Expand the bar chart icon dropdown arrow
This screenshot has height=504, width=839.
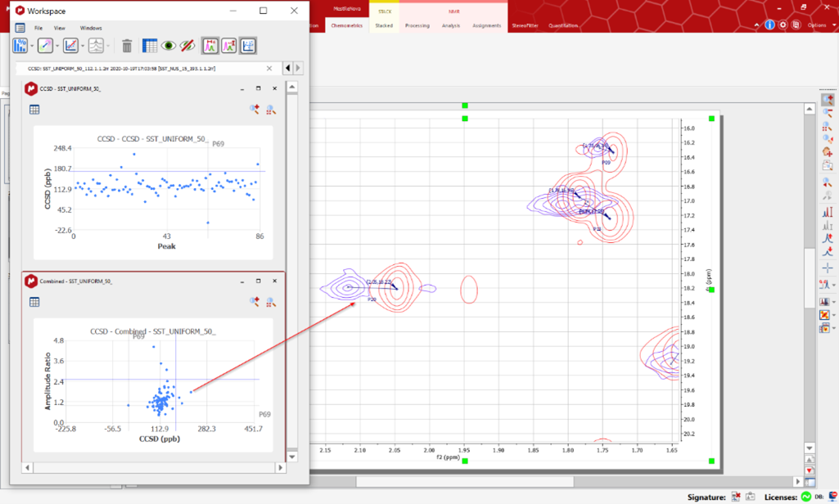[31, 47]
